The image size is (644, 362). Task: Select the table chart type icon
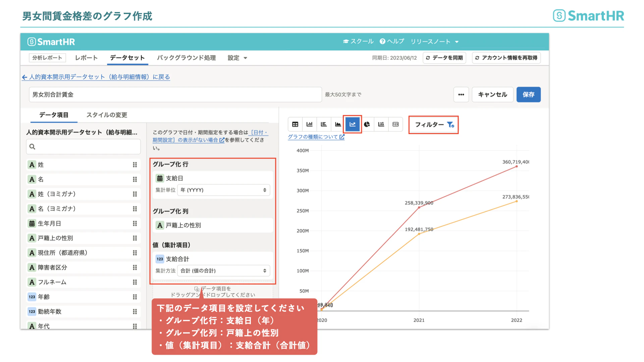pyautogui.click(x=295, y=124)
